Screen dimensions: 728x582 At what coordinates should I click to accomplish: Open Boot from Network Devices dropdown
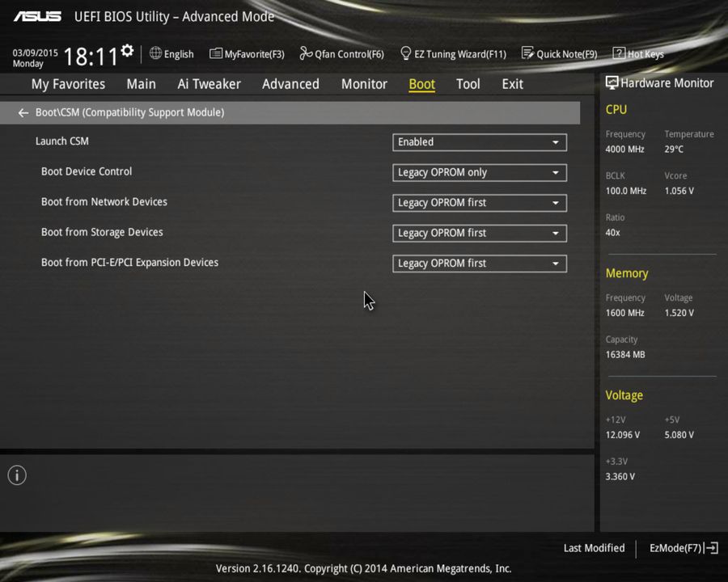(x=479, y=203)
